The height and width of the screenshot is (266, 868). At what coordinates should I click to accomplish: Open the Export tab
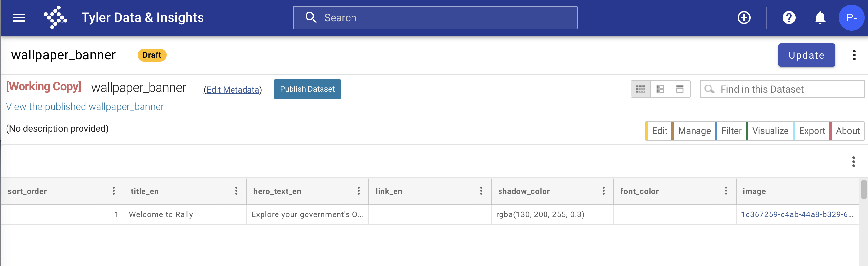(811, 131)
